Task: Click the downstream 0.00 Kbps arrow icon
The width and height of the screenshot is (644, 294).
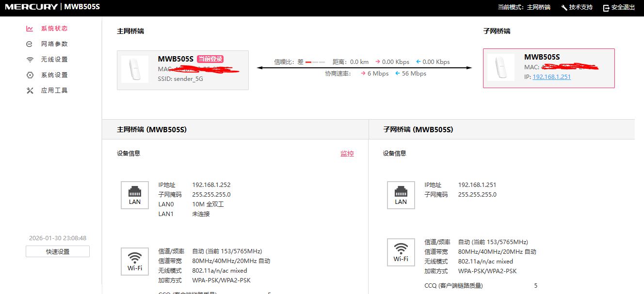Action: click(418, 62)
